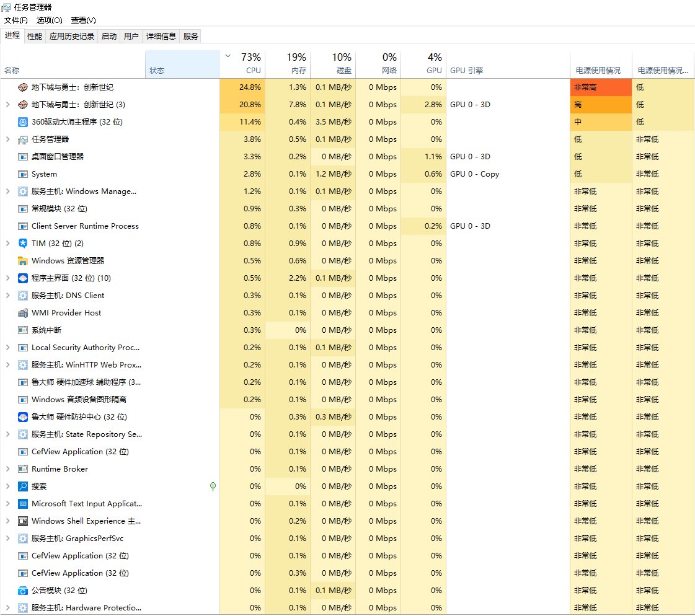Click the TIM star icon
The image size is (695, 616).
point(22,244)
